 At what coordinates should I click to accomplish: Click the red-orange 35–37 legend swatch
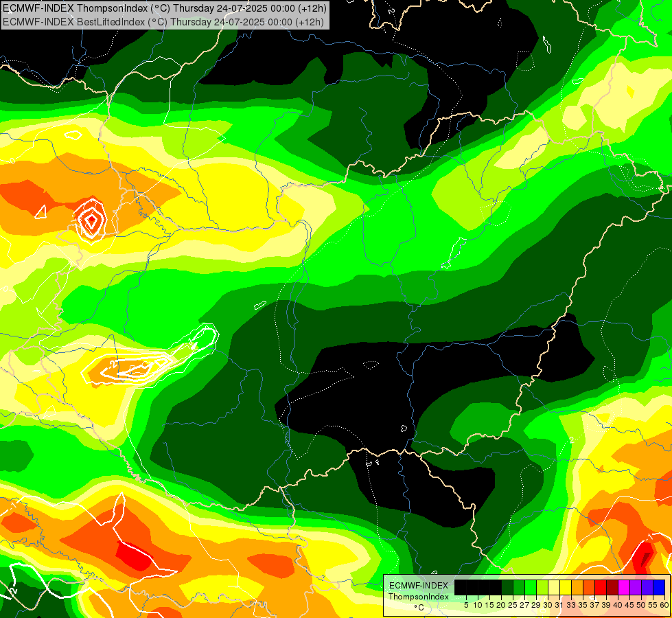[589, 588]
